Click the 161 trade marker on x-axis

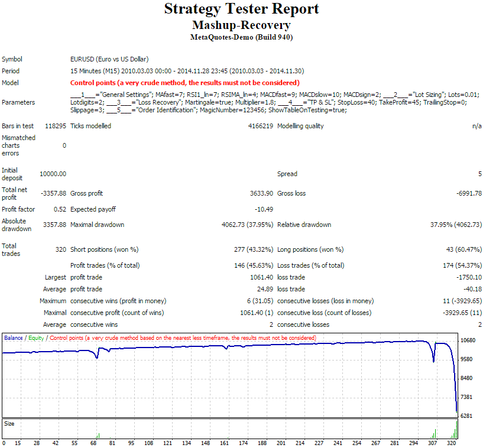(225, 443)
